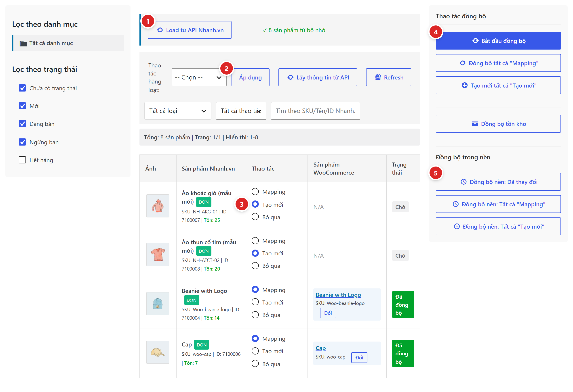
Task: Click the Áo khoác gió product thumbnail
Action: [x=158, y=206]
